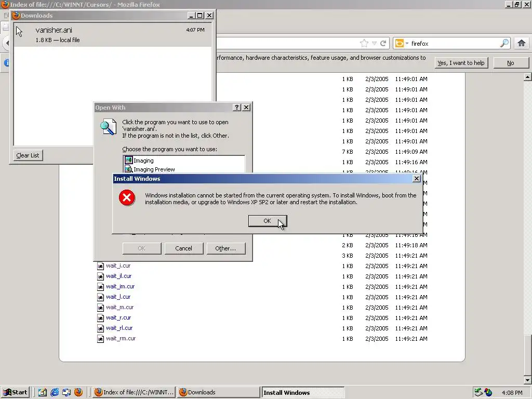The width and height of the screenshot is (532, 399).
Task: Click the '7 KB' size cell
Action: tap(348, 152)
